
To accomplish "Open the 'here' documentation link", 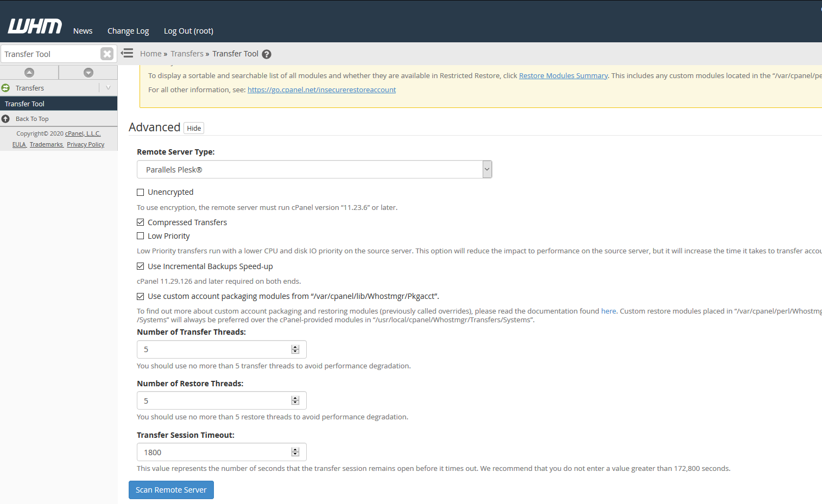I will [x=609, y=311].
